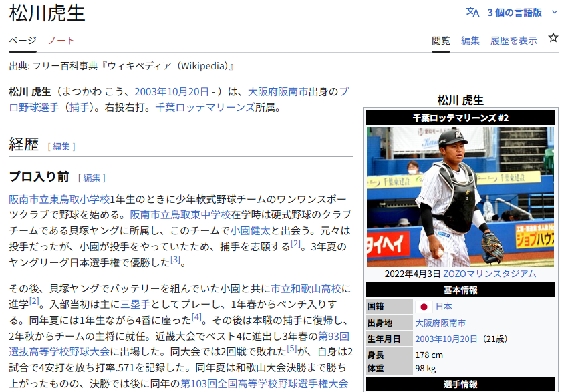Jump to citation reference [3]
Screen dimensions: 570x392
(175, 259)
